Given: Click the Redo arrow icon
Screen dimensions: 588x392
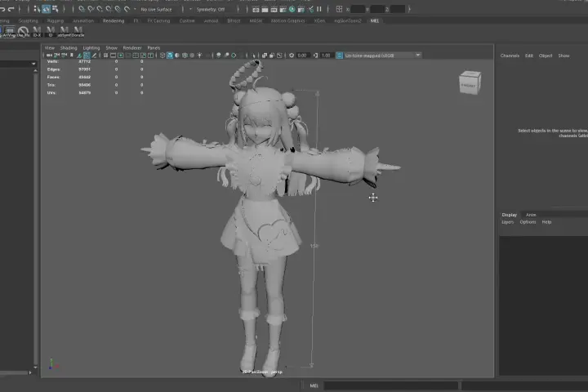Looking at the screenshot, I should coord(11,9).
